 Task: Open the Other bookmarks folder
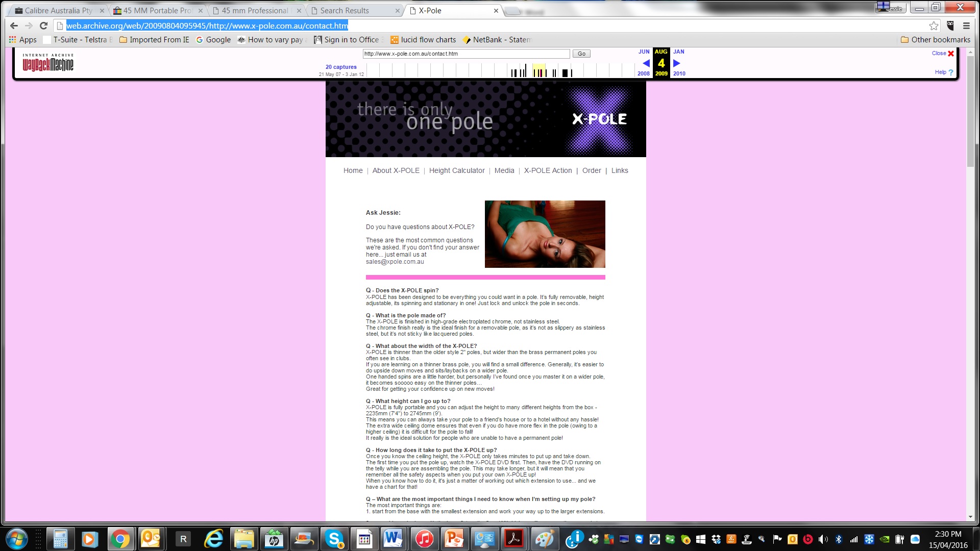click(x=936, y=40)
